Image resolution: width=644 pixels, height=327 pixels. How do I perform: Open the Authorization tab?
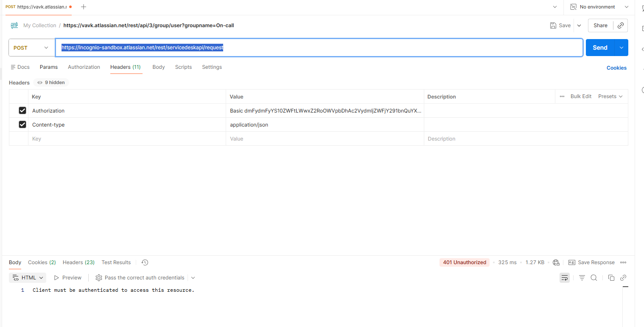tap(84, 67)
